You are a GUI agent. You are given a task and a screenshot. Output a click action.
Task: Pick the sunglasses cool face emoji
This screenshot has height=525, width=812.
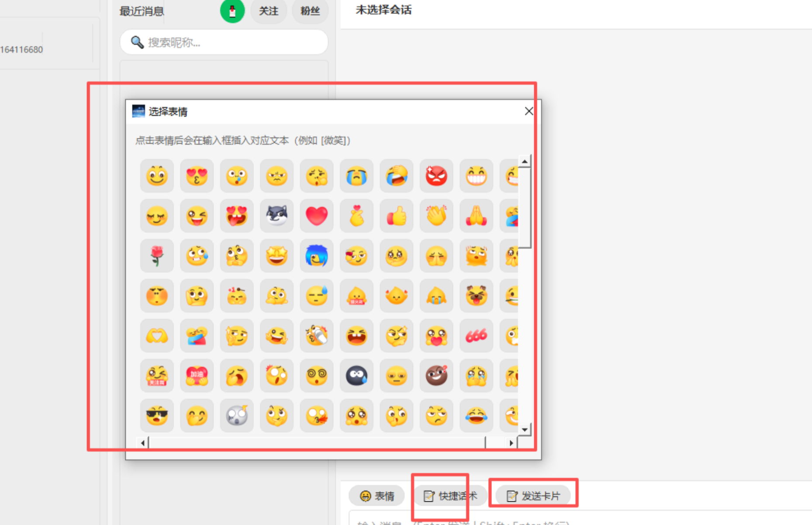pos(157,416)
